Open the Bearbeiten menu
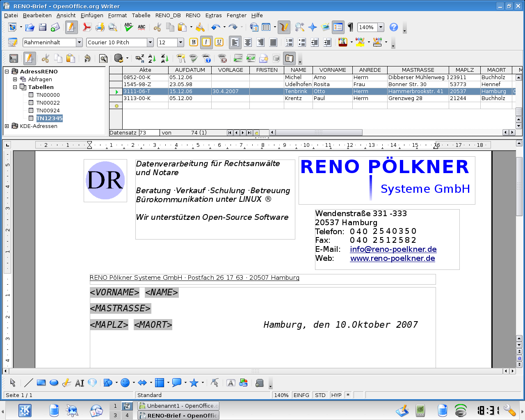 pyautogui.click(x=37, y=15)
